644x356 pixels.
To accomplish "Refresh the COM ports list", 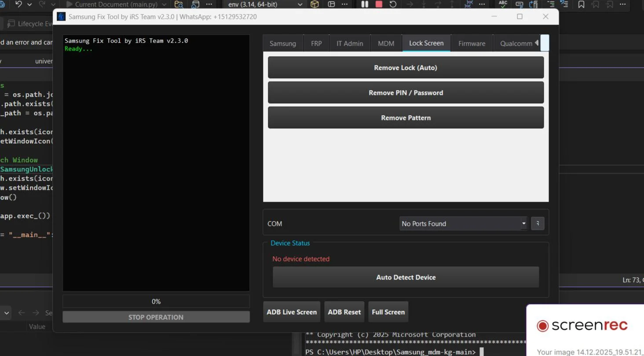I will 538,224.
